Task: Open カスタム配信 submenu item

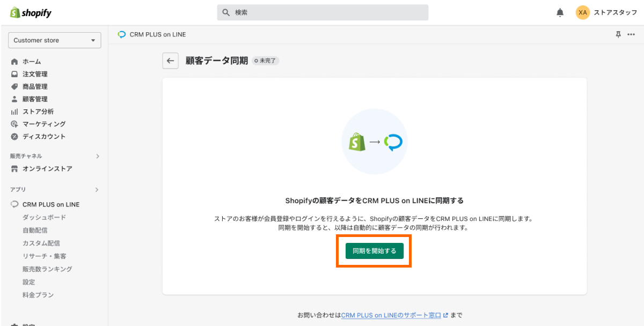Action: pyautogui.click(x=41, y=243)
